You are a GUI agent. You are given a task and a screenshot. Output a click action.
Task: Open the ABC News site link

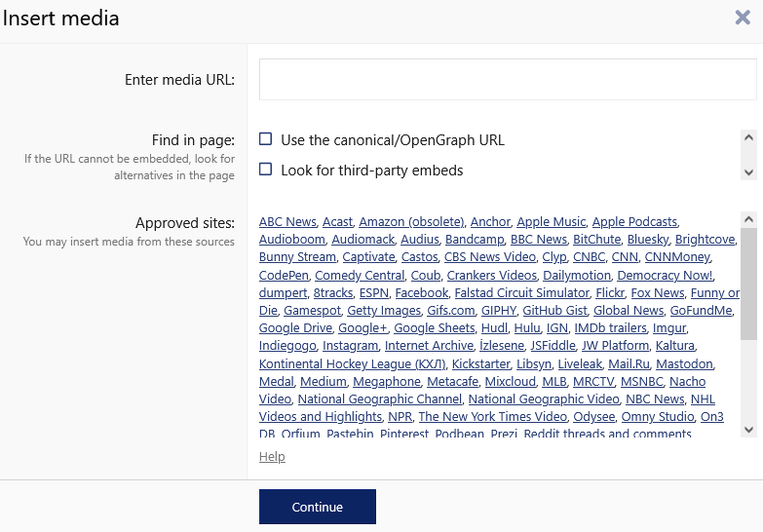click(x=287, y=222)
